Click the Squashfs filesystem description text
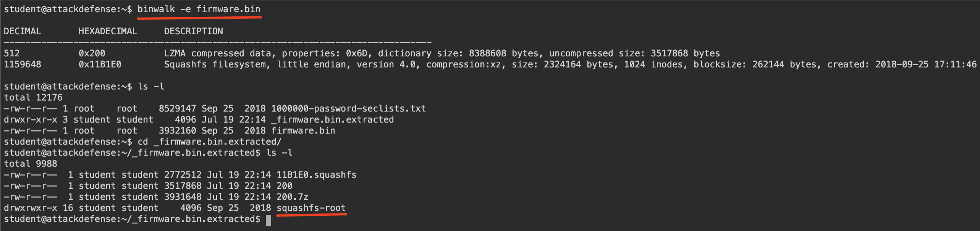Screen dimensions: 980x231 (570, 64)
